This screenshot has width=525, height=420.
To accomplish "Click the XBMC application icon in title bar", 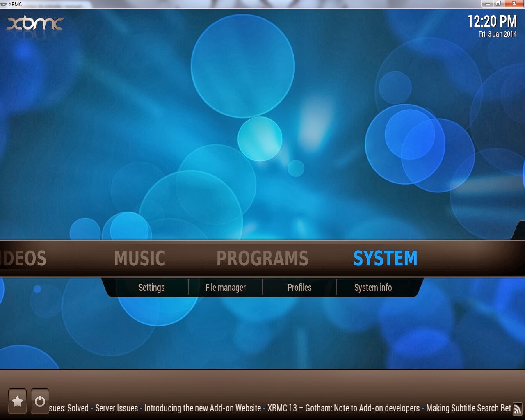I will pos(3,4).
